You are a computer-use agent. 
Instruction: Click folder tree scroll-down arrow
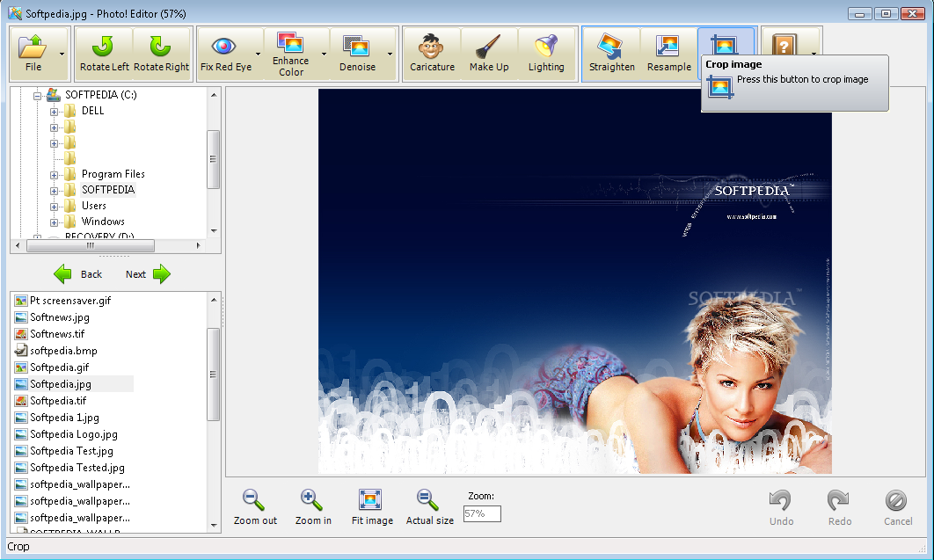pos(214,231)
